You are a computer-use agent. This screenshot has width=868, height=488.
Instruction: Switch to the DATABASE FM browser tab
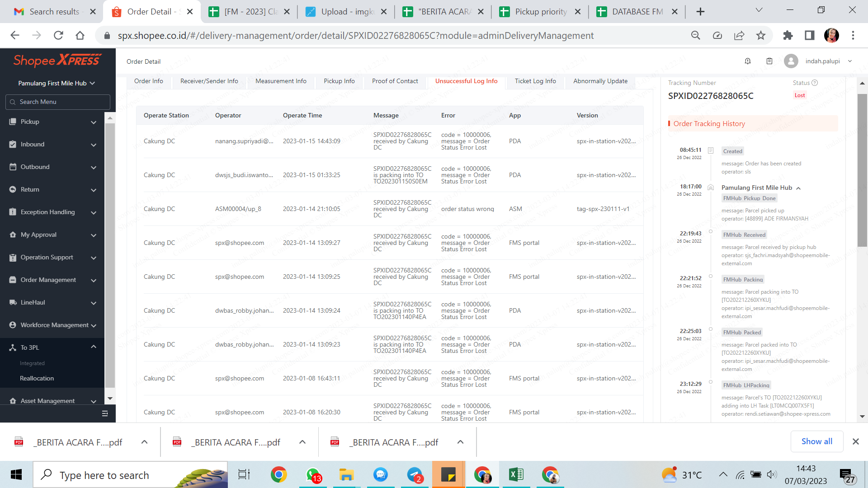pos(637,12)
